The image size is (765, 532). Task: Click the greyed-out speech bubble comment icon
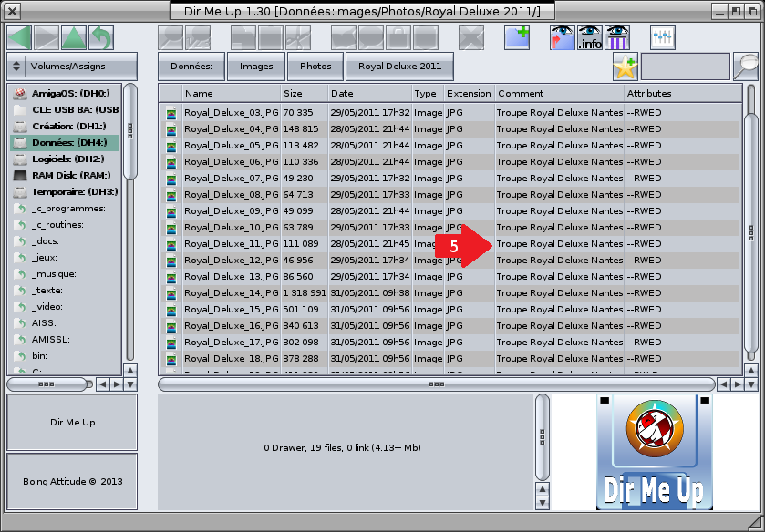(371, 37)
